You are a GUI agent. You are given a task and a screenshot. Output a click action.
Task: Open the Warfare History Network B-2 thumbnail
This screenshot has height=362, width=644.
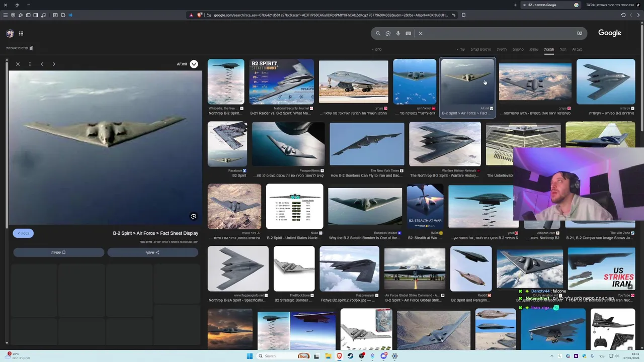click(x=445, y=144)
